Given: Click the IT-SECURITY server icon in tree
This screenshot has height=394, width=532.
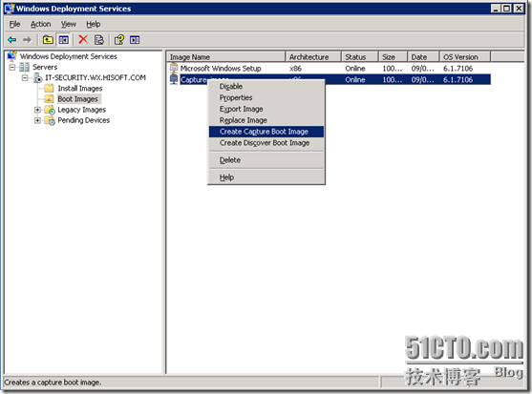Looking at the screenshot, I should click(38, 77).
